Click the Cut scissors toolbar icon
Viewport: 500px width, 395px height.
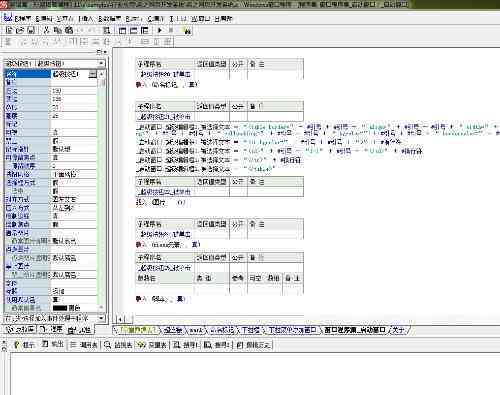pos(46,30)
